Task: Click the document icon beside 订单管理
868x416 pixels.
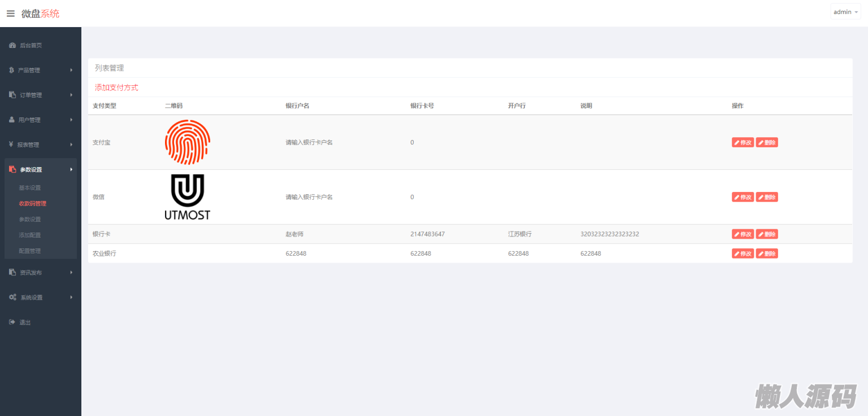Action: point(12,95)
